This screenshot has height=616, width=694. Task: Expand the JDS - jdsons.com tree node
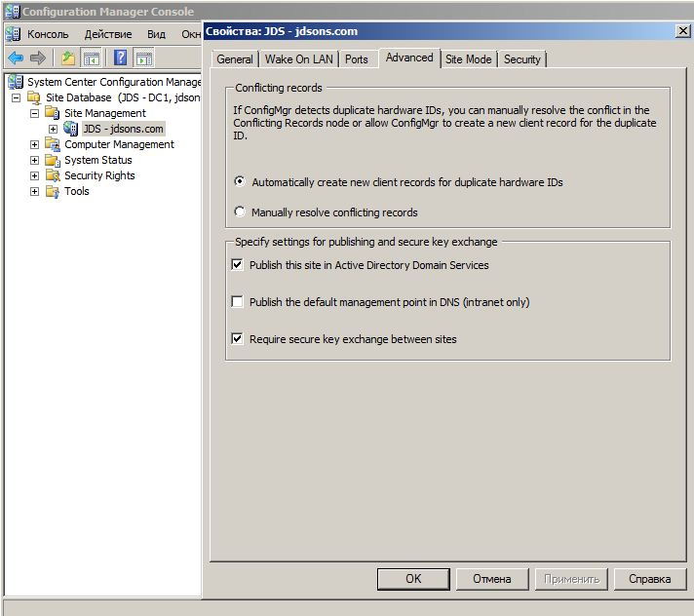point(53,129)
